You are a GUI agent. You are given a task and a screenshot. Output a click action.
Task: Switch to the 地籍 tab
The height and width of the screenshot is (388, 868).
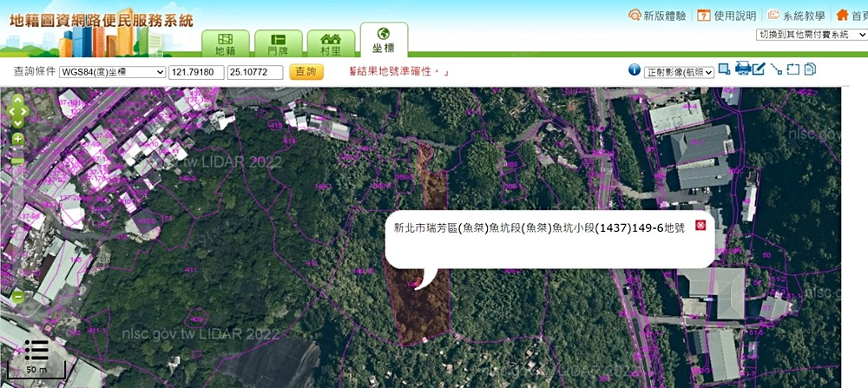tap(225, 44)
